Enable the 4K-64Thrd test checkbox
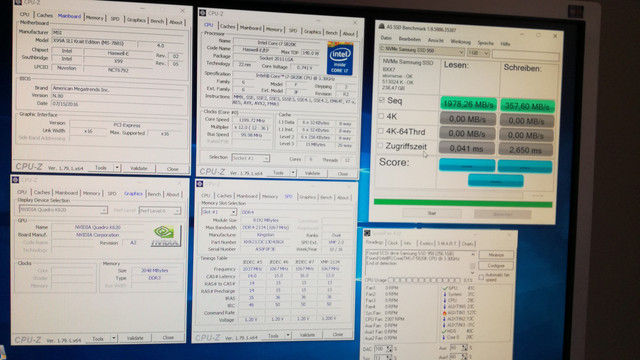640x360 pixels. tap(381, 131)
